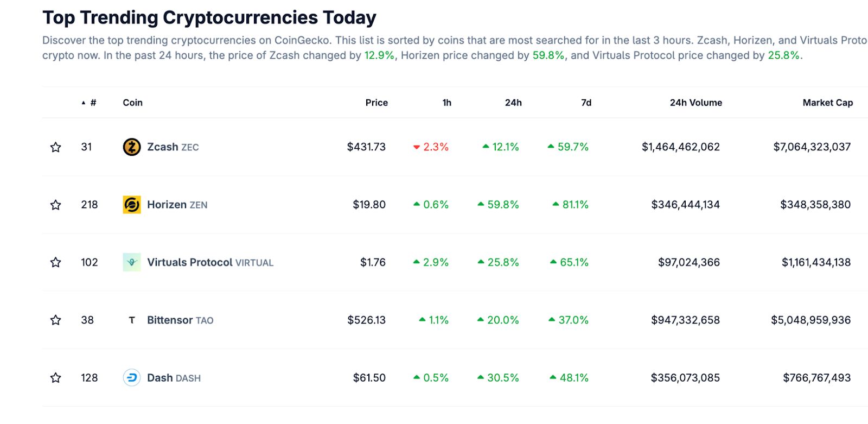Click the Horizen coin logo
The height and width of the screenshot is (424, 868).
tap(132, 205)
